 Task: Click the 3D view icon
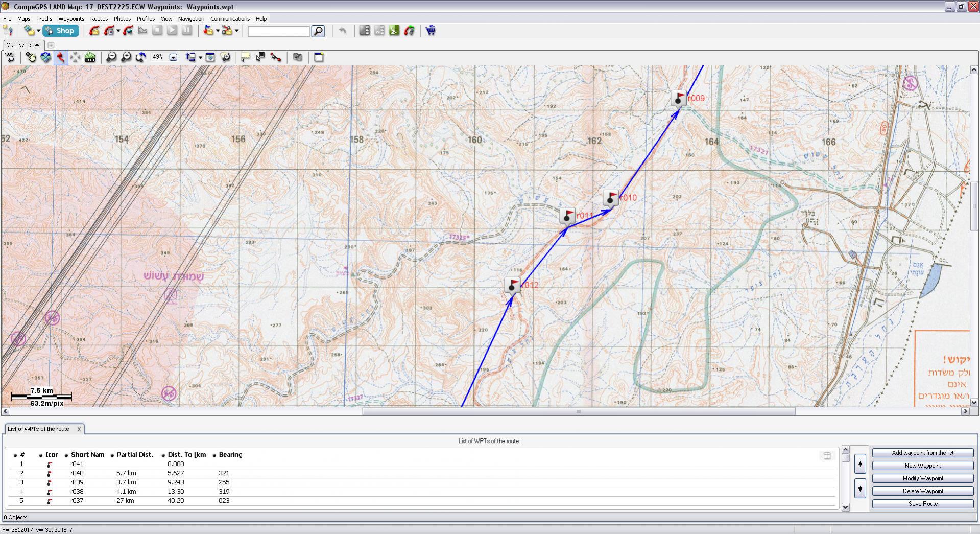[90, 57]
